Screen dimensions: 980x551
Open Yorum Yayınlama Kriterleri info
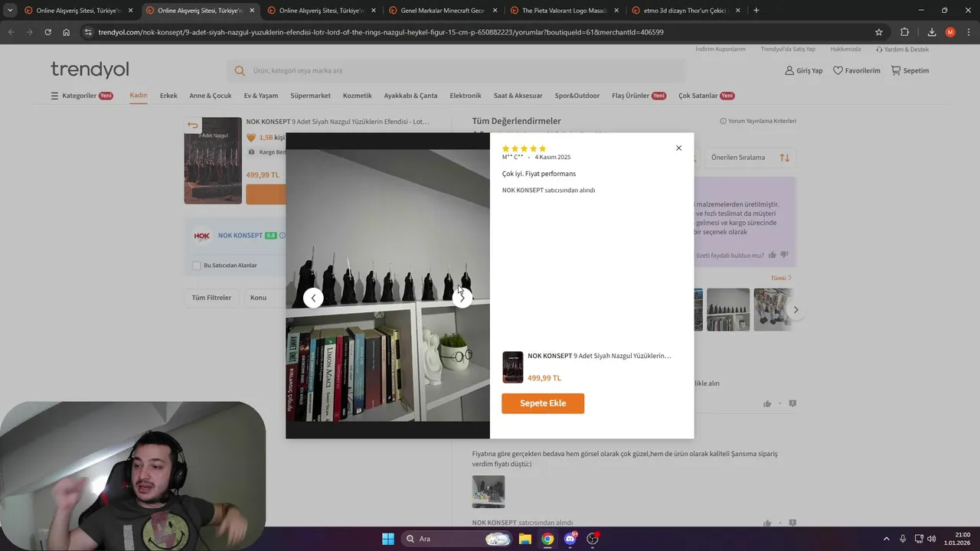point(758,121)
